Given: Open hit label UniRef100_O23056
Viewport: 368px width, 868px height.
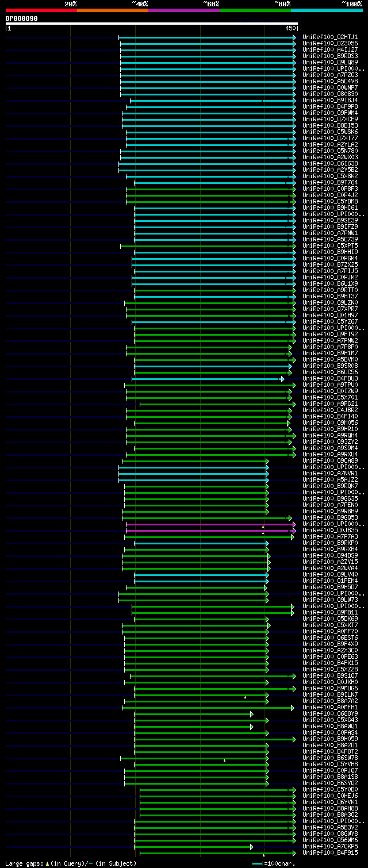Looking at the screenshot, I should coord(330,44).
